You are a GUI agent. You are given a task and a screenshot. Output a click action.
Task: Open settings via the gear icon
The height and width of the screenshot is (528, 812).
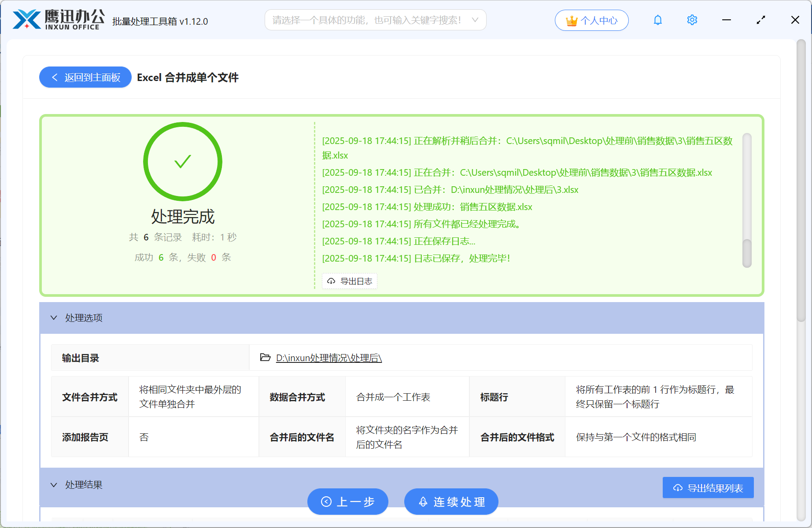click(692, 20)
